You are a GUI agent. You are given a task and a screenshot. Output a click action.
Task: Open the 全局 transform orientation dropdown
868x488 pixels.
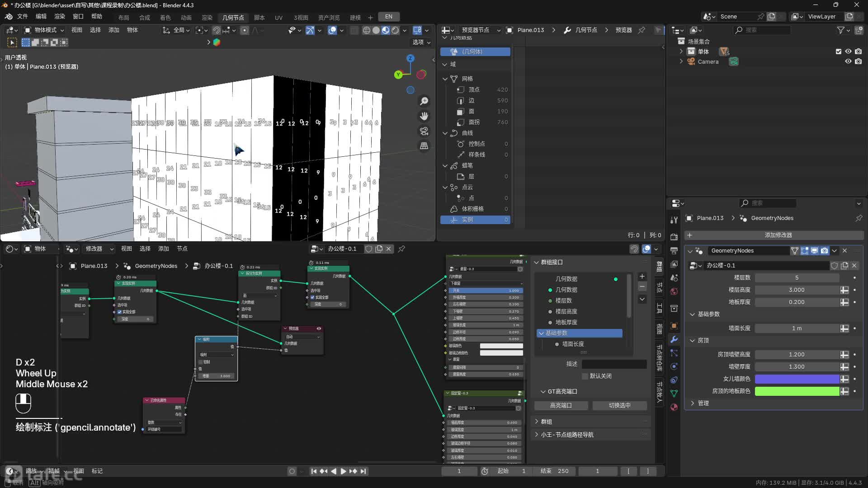click(177, 30)
